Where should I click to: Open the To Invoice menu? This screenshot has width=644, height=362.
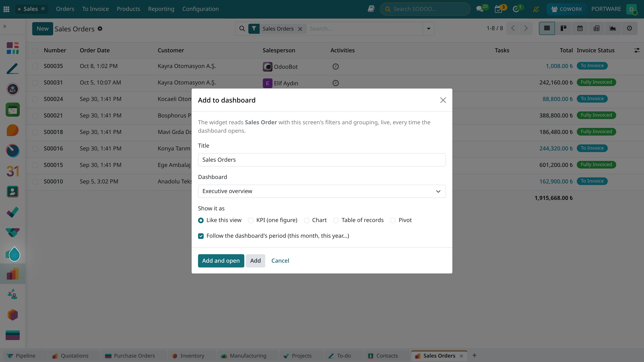pyautogui.click(x=96, y=9)
